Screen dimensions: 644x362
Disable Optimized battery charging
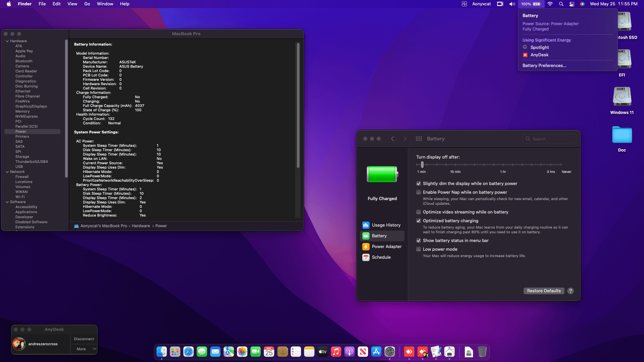pyautogui.click(x=419, y=221)
